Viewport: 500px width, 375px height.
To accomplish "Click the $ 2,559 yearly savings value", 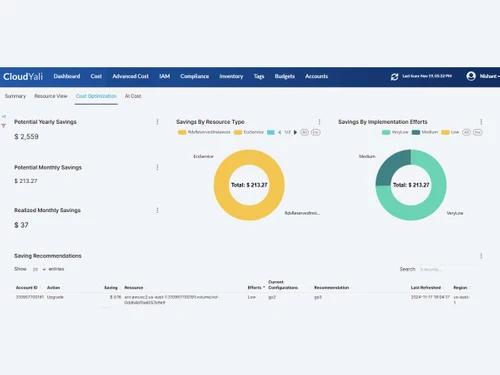I will (26, 137).
